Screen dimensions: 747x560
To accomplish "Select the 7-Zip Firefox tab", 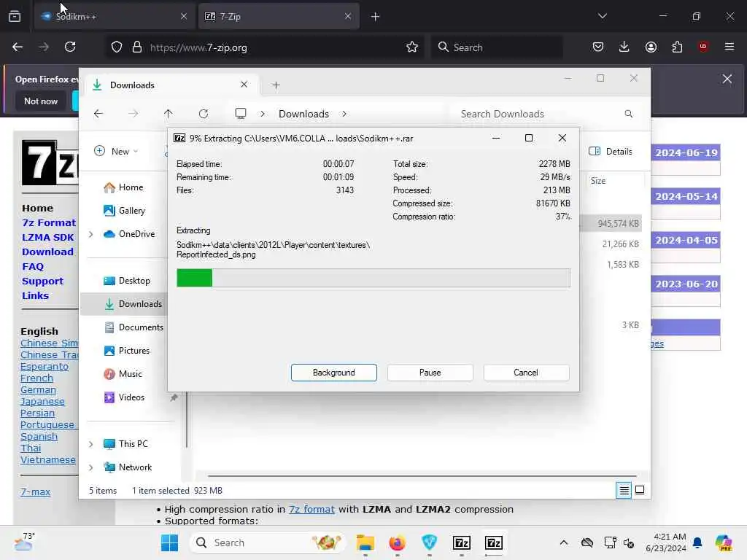I will tap(278, 16).
